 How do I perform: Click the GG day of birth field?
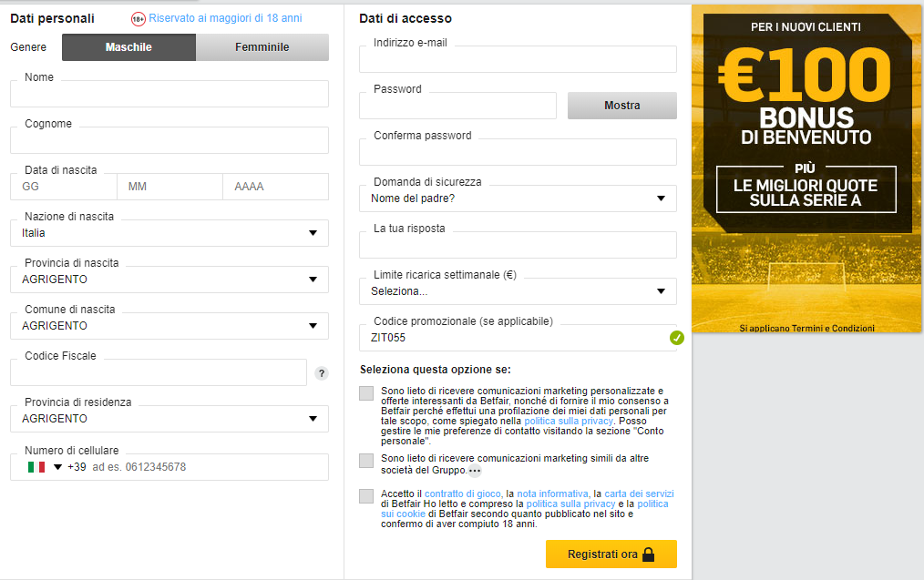click(64, 187)
